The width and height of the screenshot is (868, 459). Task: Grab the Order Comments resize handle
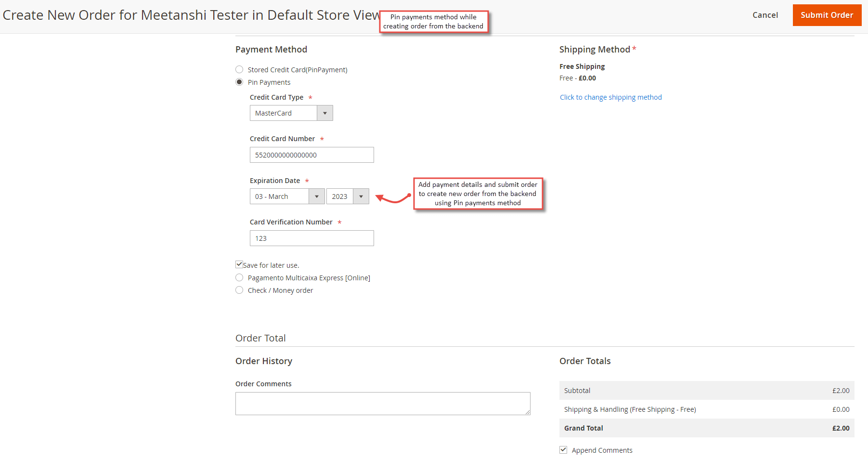coord(528,412)
